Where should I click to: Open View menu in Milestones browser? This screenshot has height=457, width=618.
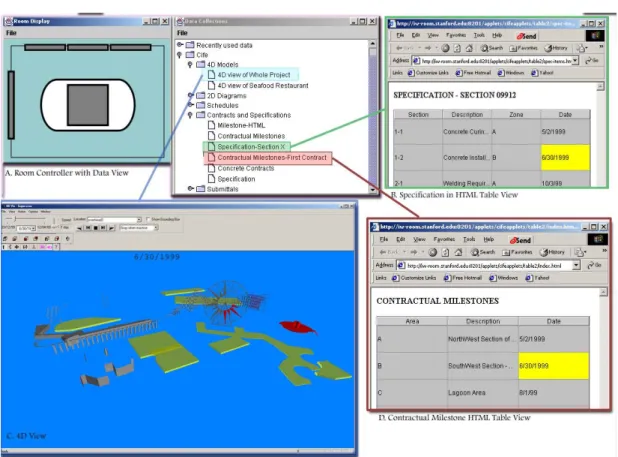(x=419, y=239)
